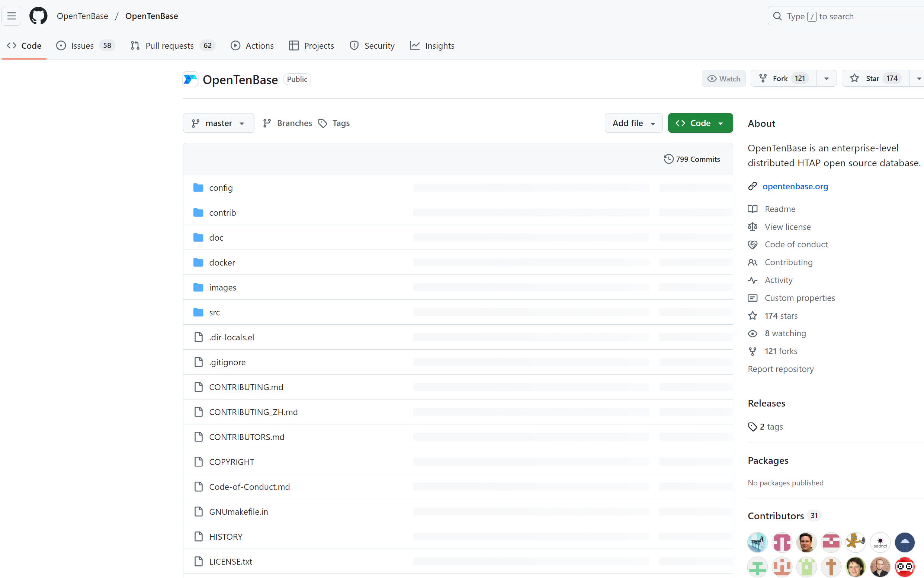Click the first contributor avatar
Screen dimensions: 924x578
[x=757, y=542]
